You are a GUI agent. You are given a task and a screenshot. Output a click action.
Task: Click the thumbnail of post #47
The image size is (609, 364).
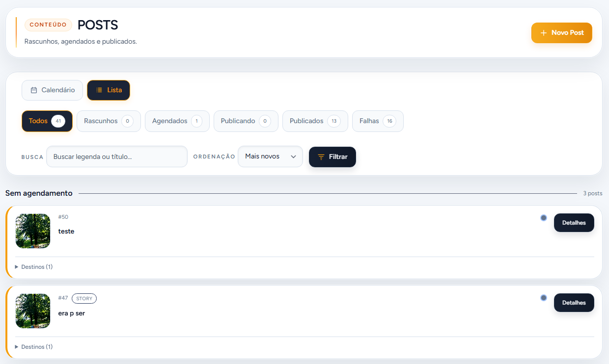click(x=33, y=311)
